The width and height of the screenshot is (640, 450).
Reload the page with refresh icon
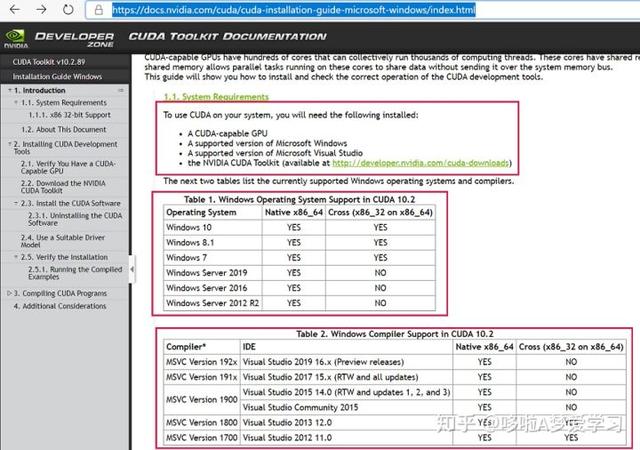(x=68, y=9)
